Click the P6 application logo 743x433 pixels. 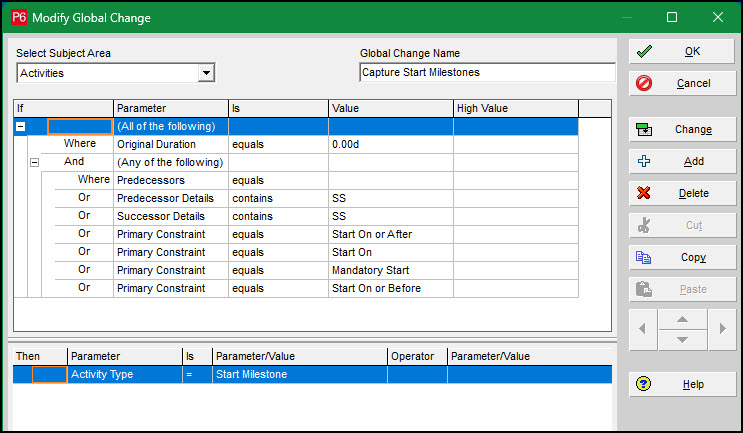point(19,18)
